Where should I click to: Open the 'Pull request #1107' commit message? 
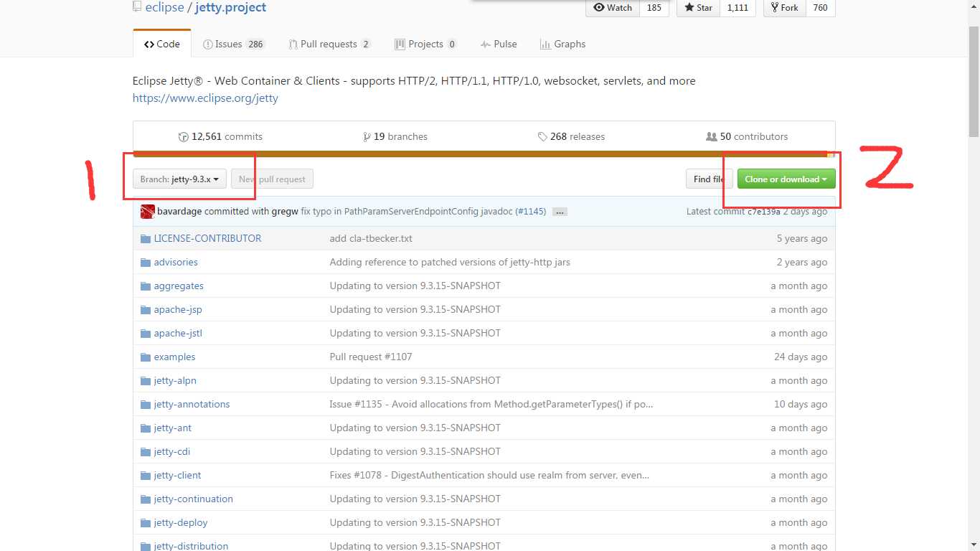tap(371, 357)
